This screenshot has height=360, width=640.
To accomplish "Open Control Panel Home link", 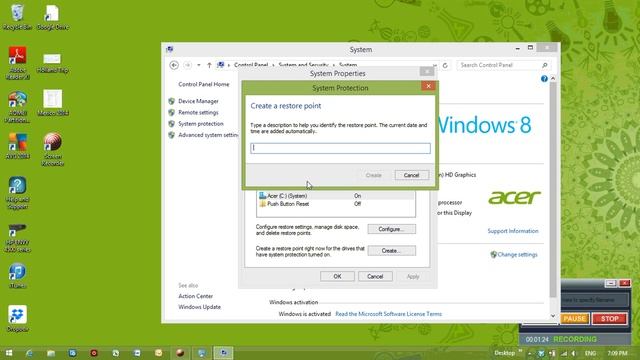I will 204,84.
